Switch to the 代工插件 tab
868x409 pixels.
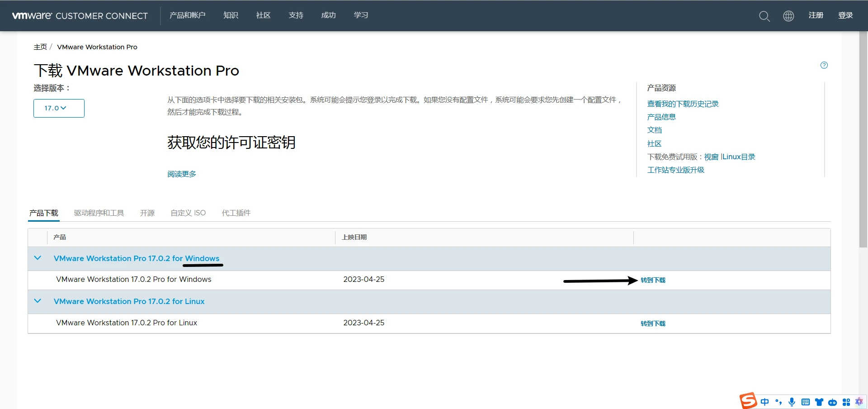pyautogui.click(x=236, y=213)
